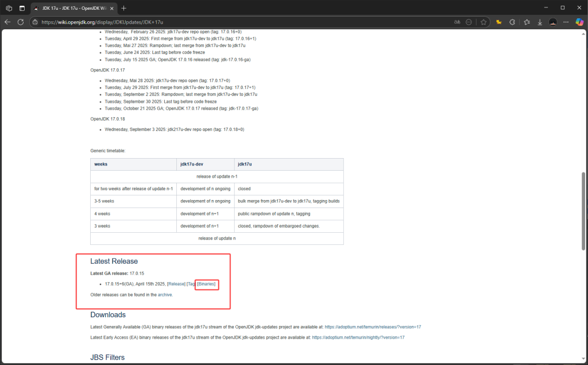Click the Downloads heading
This screenshot has height=365, width=588.
[108, 314]
